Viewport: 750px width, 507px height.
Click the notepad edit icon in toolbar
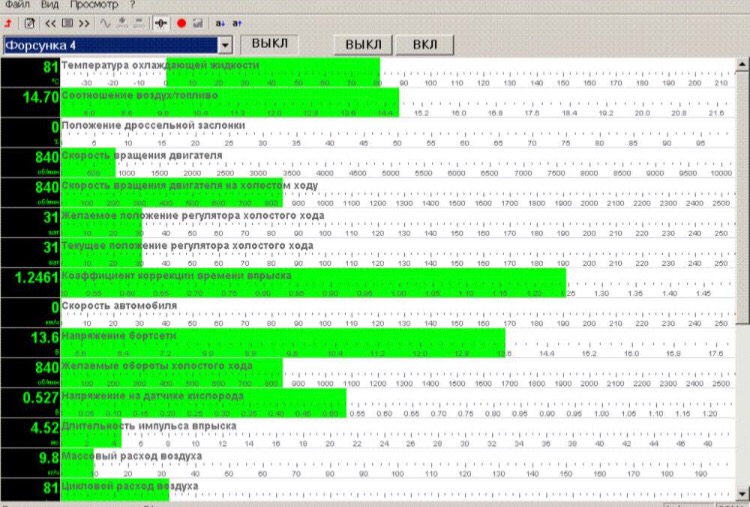30,22
